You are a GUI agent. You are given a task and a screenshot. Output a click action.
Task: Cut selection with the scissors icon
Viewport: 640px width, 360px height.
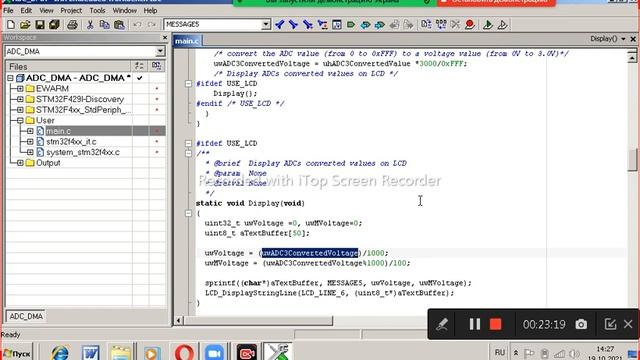90,24
